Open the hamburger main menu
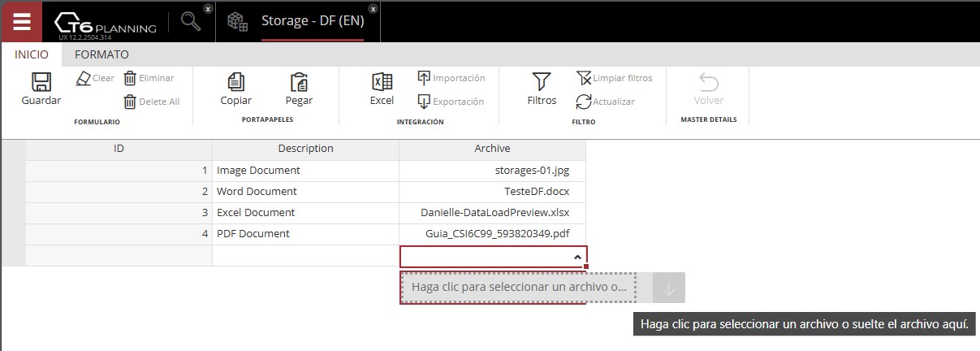This screenshot has height=351, width=980. point(21,21)
